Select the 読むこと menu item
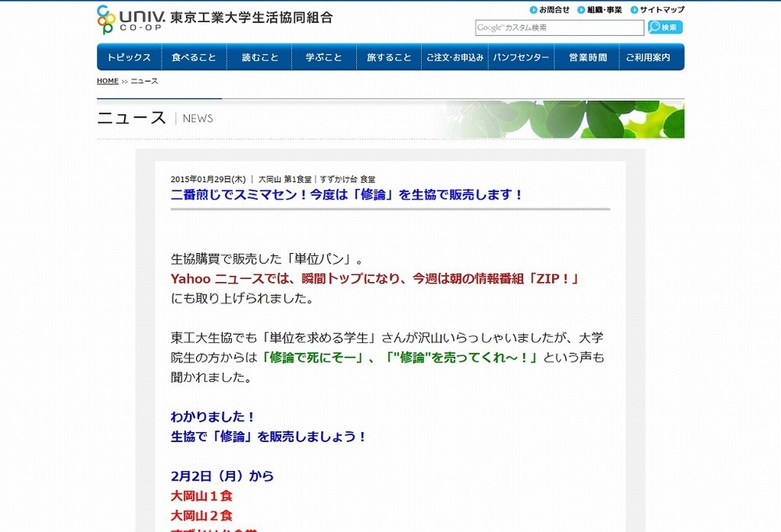This screenshot has width=781, height=532. (259, 56)
